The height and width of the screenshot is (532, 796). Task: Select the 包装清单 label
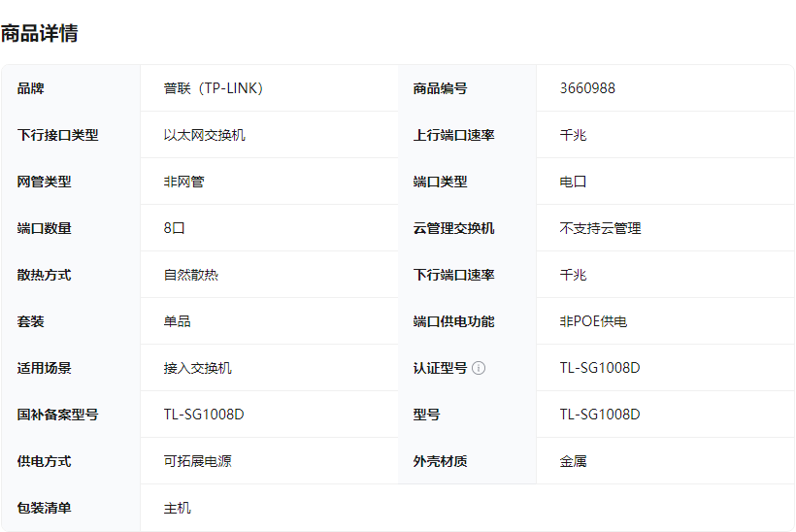44,508
